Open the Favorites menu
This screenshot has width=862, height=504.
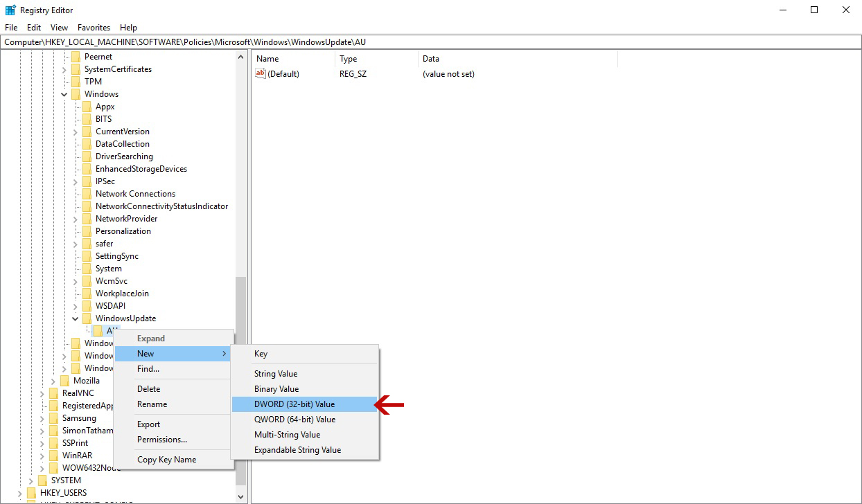[94, 28]
